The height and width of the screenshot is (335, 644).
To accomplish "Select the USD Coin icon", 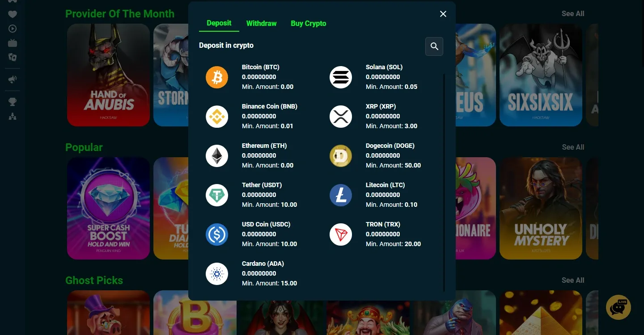I will (x=217, y=234).
